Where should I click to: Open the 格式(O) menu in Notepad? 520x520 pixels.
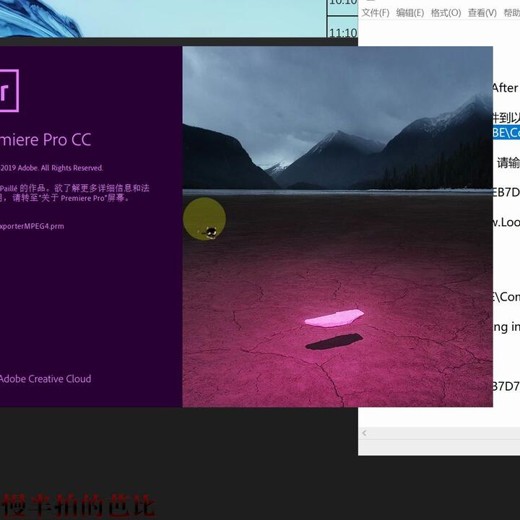tap(446, 13)
